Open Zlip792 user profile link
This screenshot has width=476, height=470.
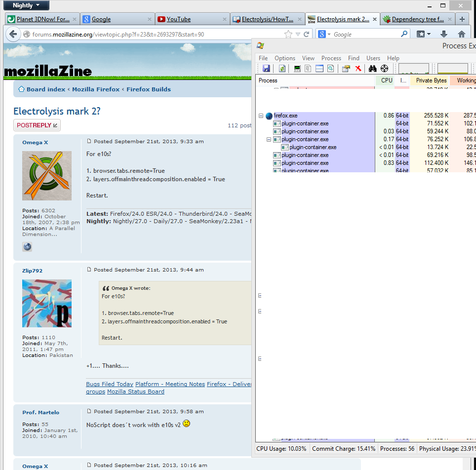(x=32, y=271)
